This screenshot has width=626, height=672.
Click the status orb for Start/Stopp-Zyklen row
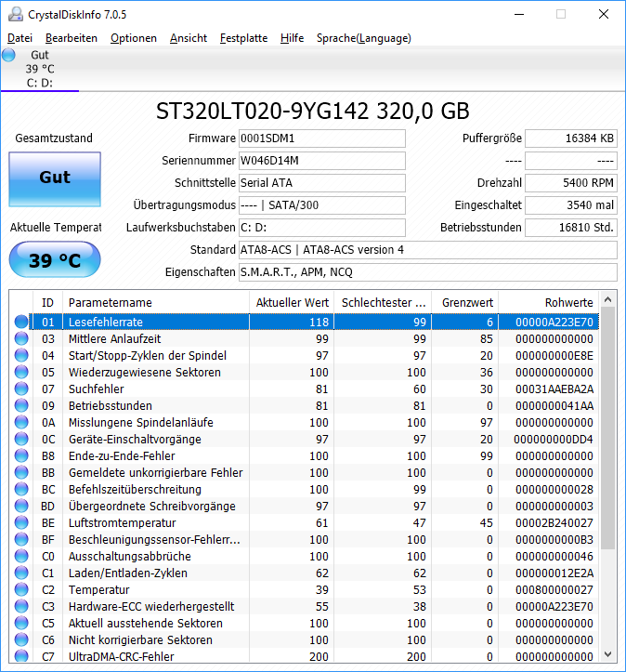point(21,355)
